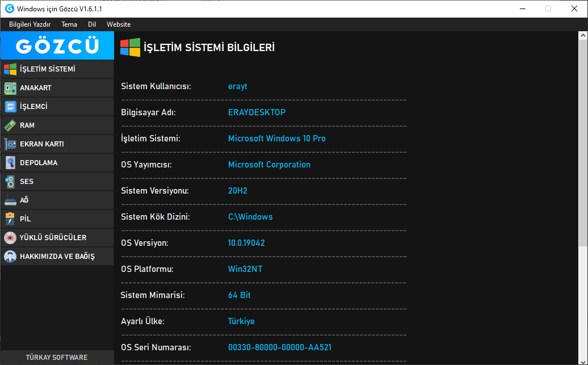Click the OS Yayımcısı label
The width and height of the screenshot is (588, 365).
point(146,165)
